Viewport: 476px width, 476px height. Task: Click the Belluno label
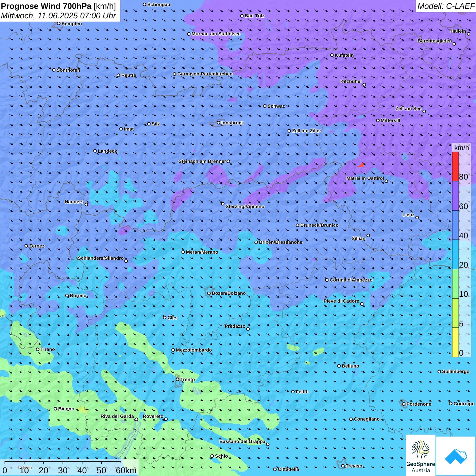tap(350, 366)
